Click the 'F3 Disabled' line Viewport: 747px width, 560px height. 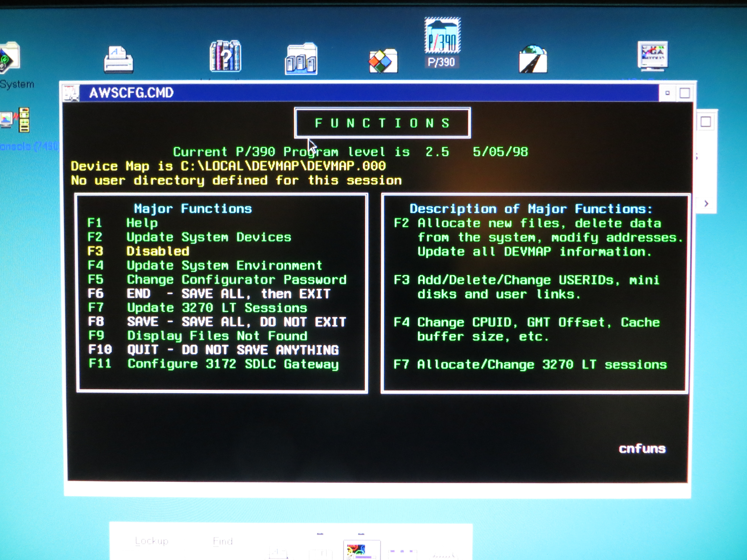138,251
